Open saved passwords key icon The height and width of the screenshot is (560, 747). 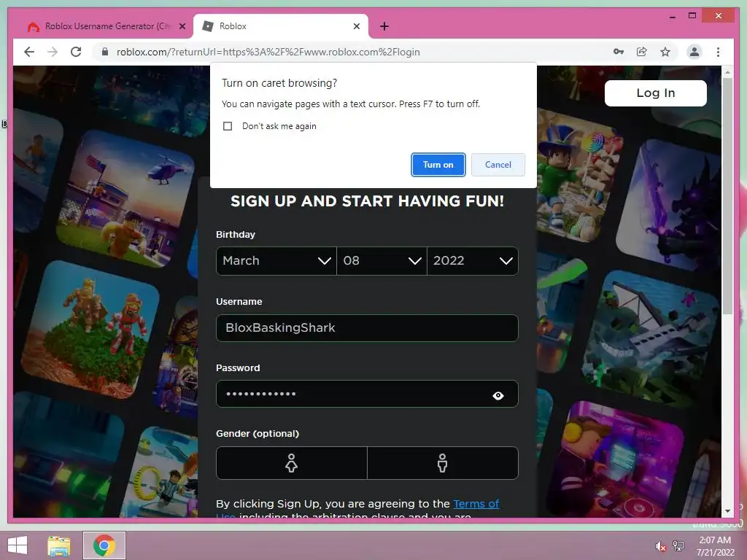[x=619, y=52]
